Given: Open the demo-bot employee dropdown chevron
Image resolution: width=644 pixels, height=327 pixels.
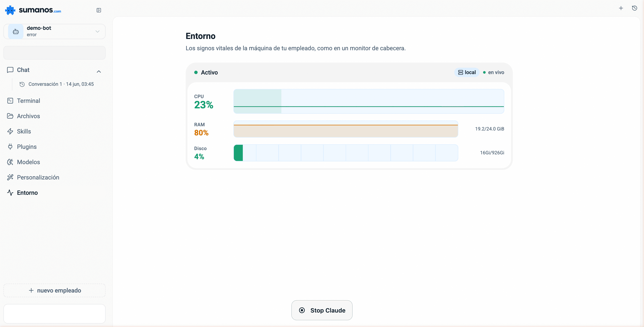Looking at the screenshot, I should tap(98, 32).
